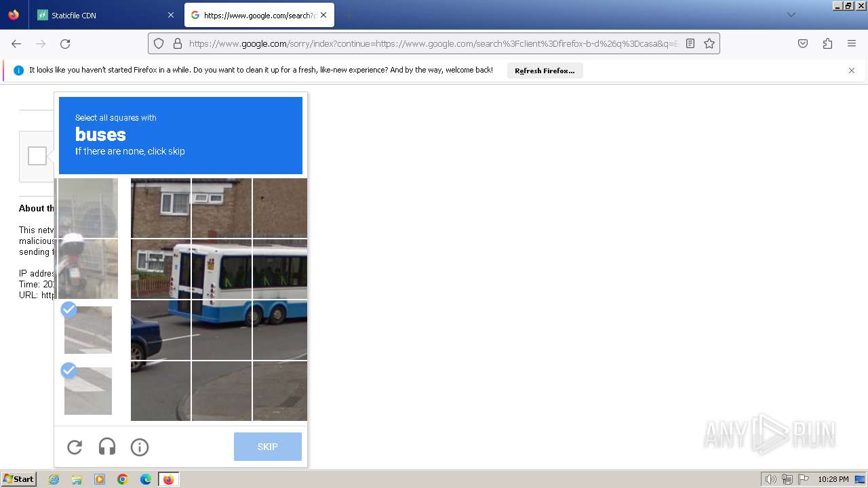Open Save to Pocket
Viewport: 868px width, 488px height.
pos(803,43)
